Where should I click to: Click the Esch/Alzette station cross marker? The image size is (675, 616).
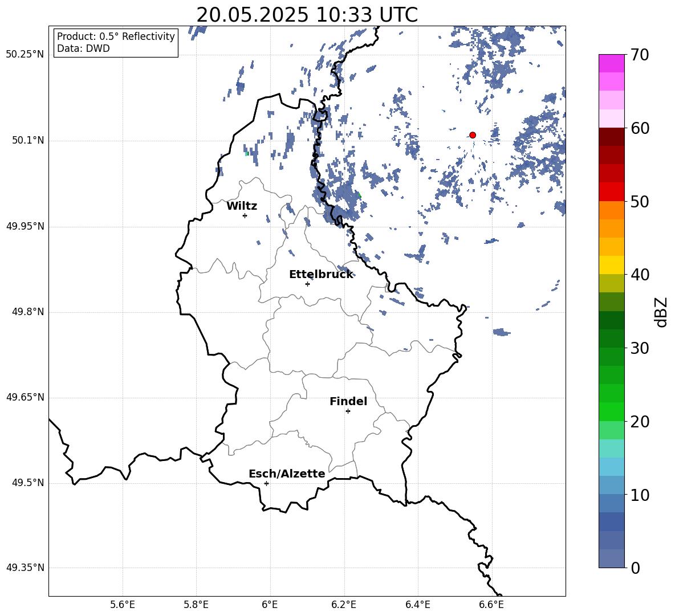click(266, 483)
